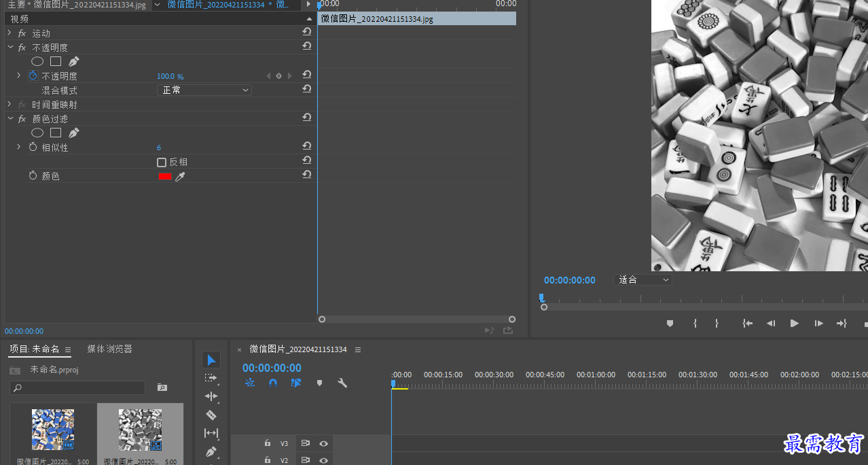Create rectangle mask under 颜色过滤 effect
This screenshot has width=868, height=465.
pyautogui.click(x=56, y=133)
